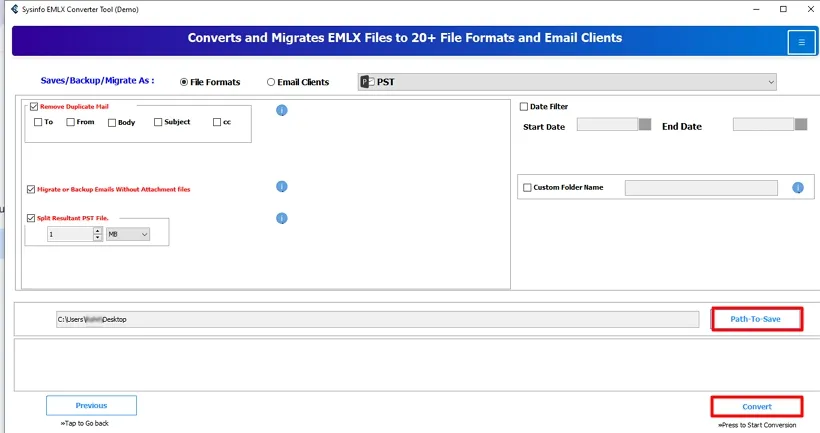The width and height of the screenshot is (820, 433).
Task: Click the End Date input field
Action: click(764, 124)
